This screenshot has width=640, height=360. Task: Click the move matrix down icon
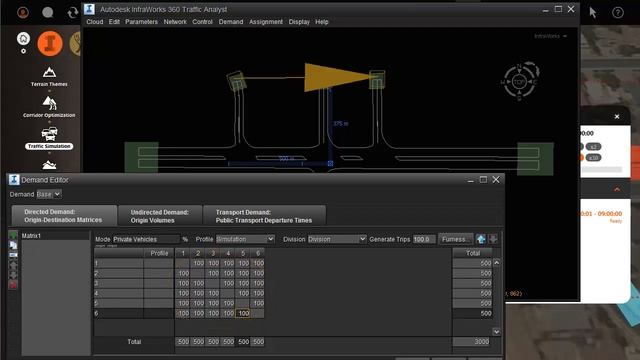point(13,275)
